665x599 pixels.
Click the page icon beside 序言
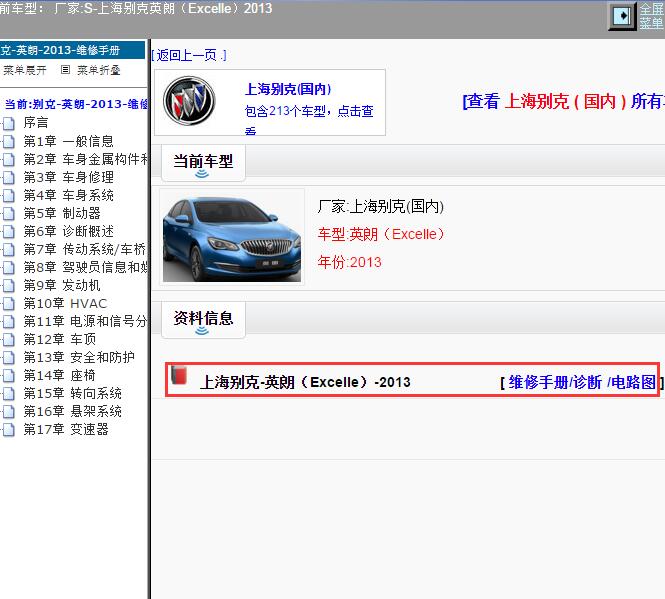[9, 123]
